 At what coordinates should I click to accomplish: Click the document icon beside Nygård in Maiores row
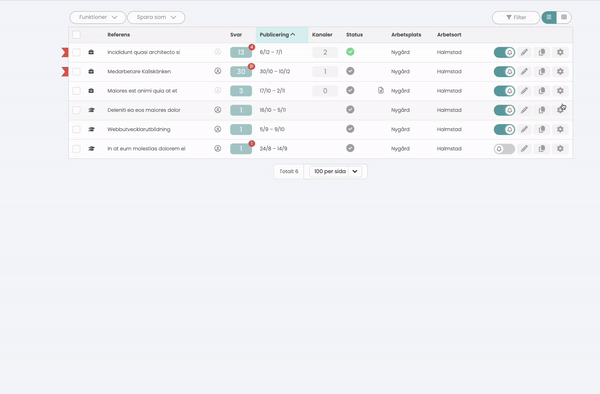[381, 90]
